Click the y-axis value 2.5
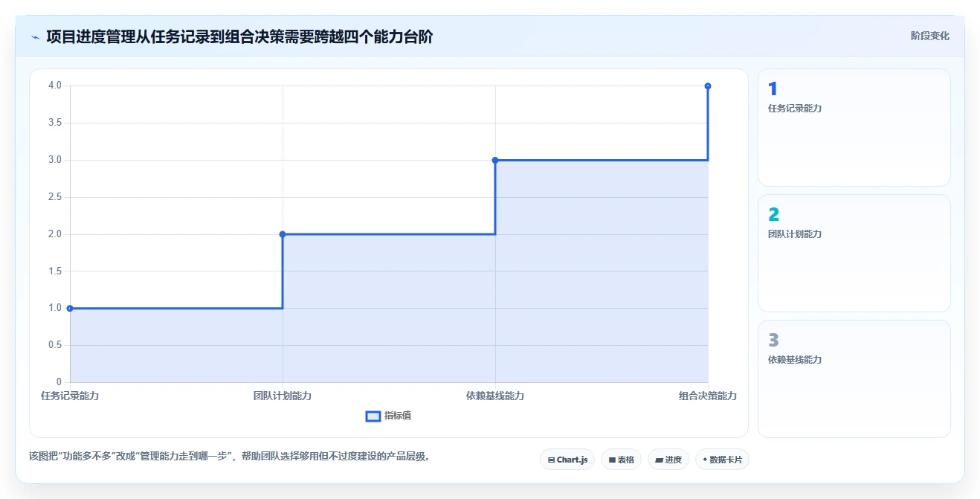 pyautogui.click(x=56, y=197)
